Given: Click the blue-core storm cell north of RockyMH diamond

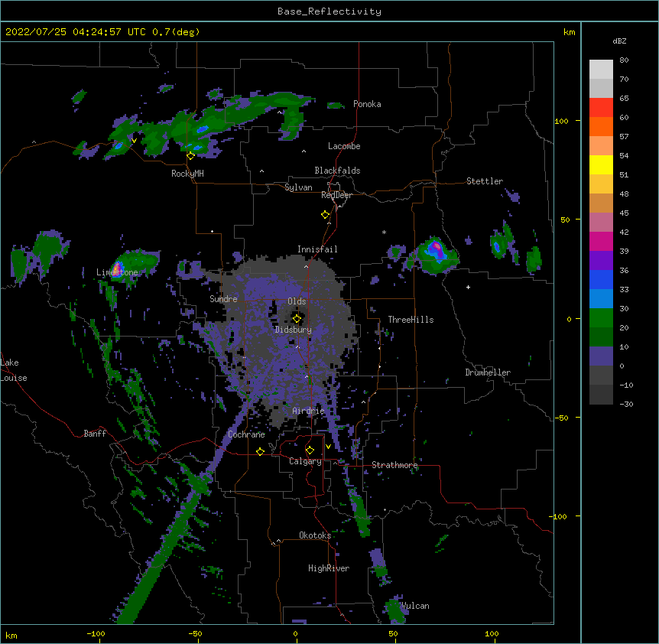Looking at the screenshot, I should click(203, 129).
